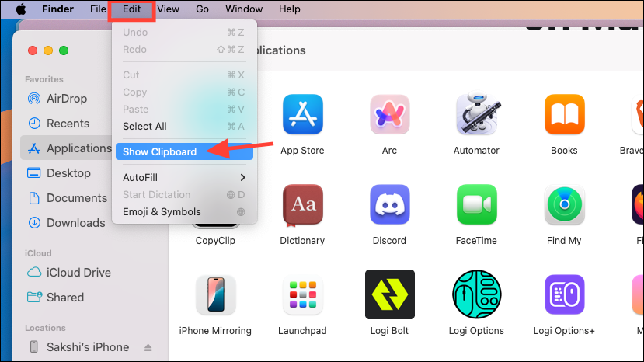
Task: Select the Logi Bolt app icon
Action: point(390,294)
